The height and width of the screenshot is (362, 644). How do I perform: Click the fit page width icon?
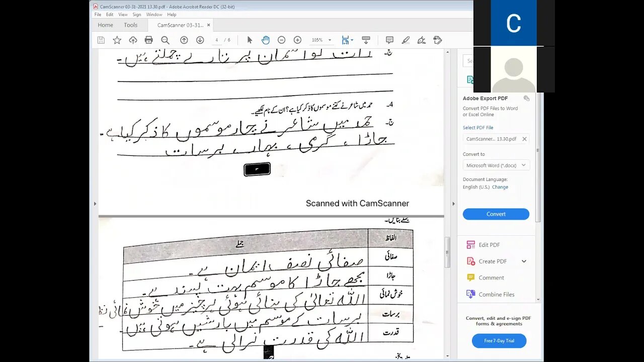coord(345,40)
